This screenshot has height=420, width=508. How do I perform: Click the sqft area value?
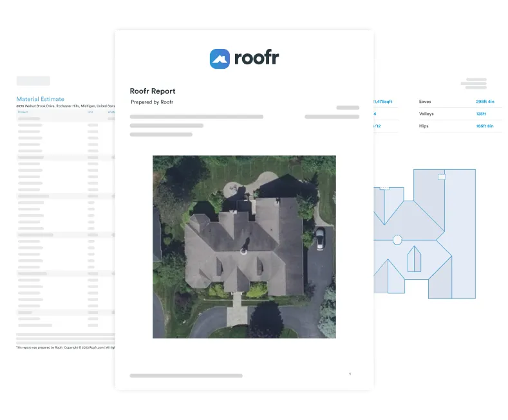(x=383, y=102)
